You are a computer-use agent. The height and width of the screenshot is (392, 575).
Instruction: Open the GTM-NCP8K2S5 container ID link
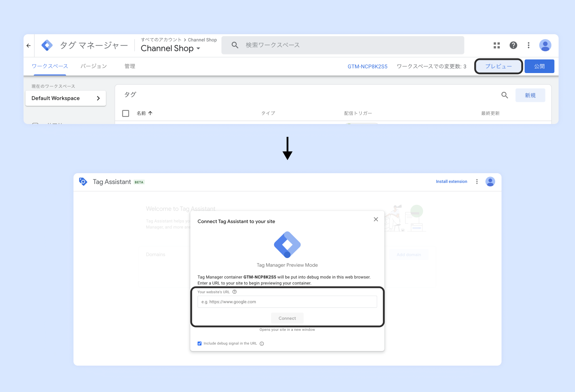pos(367,67)
